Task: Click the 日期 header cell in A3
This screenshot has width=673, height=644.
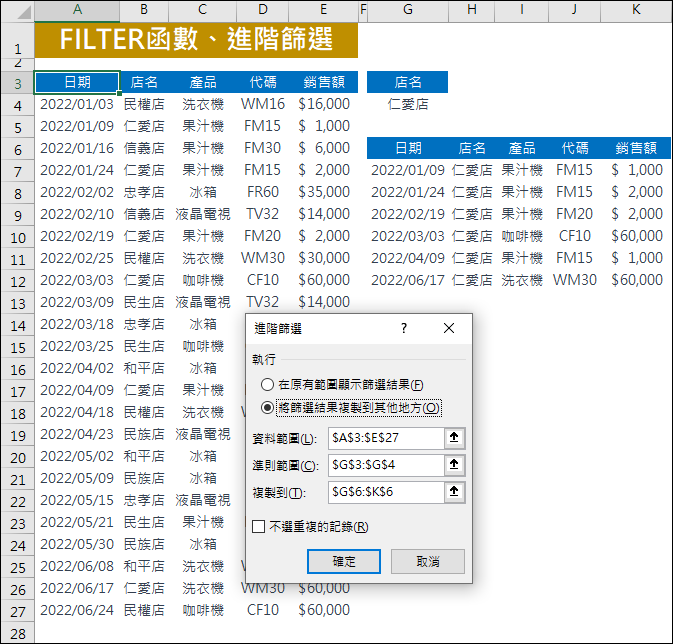Action: pos(77,82)
